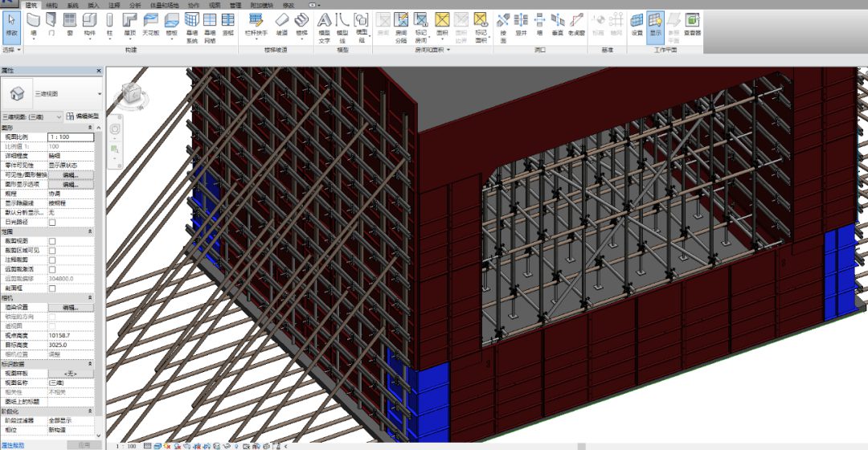Select the Stair (楼梯) tool
The height and width of the screenshot is (450, 868).
301,25
